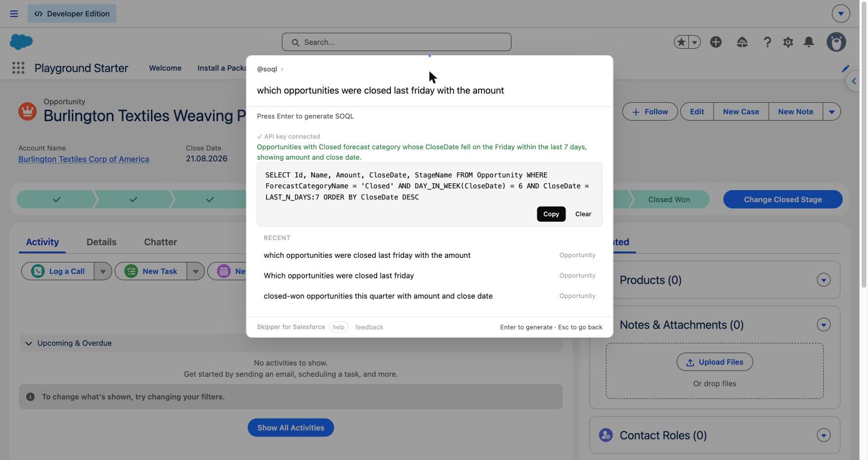Click the SOQL prompt input text
Screen dimensions: 868x460
429,91
